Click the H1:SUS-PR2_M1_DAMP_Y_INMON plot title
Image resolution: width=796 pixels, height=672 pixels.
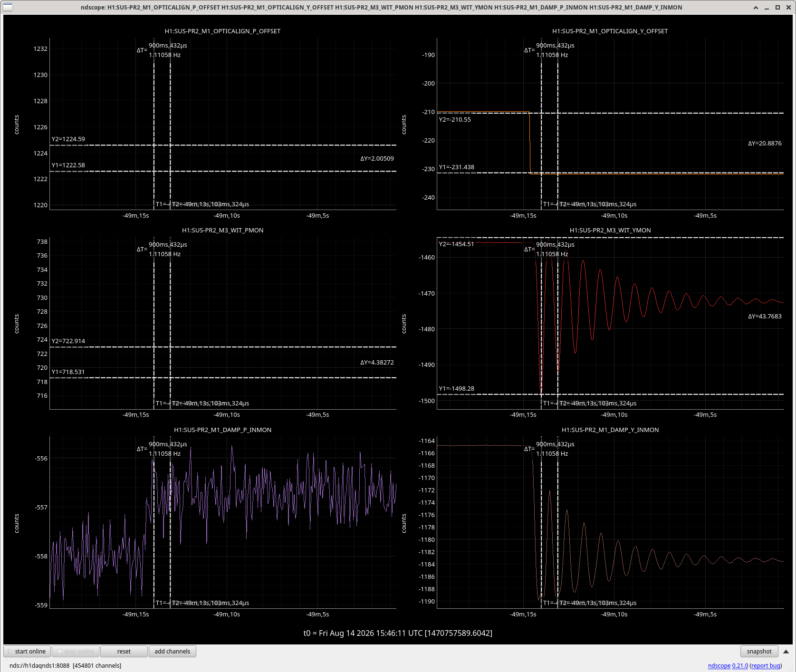[x=610, y=430]
